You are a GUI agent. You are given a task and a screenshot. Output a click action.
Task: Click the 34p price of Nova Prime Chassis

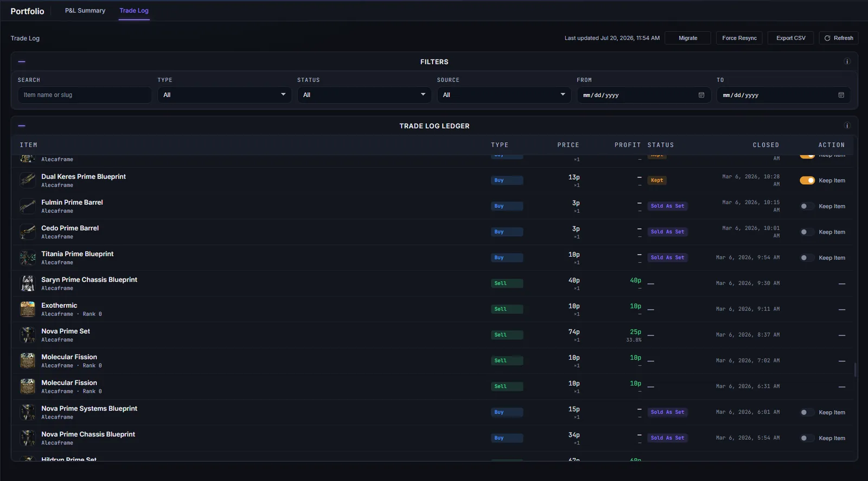click(574, 435)
